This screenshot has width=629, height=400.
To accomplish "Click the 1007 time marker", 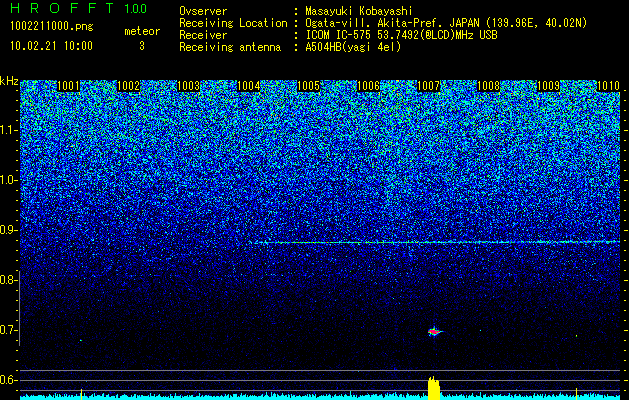I will pyautogui.click(x=428, y=86).
